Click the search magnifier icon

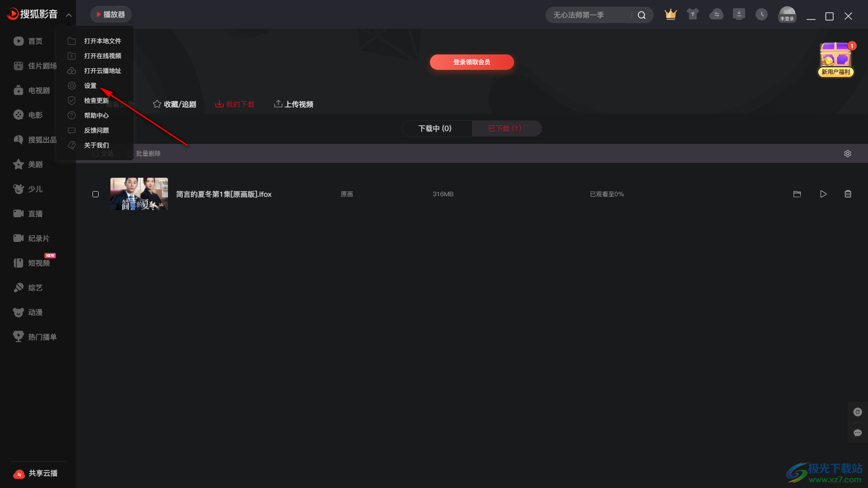click(641, 15)
